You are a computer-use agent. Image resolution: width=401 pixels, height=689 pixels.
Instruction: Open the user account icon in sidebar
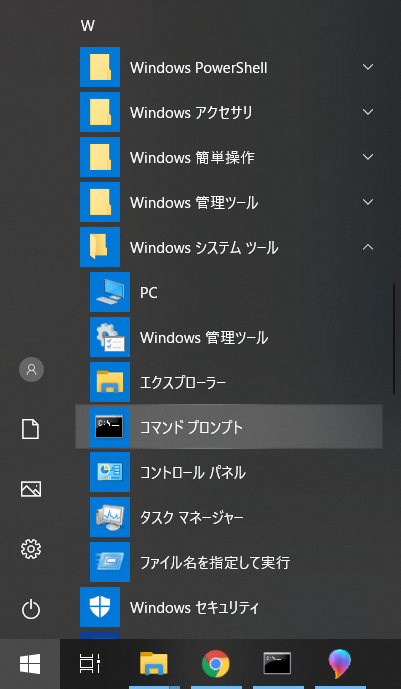point(31,370)
